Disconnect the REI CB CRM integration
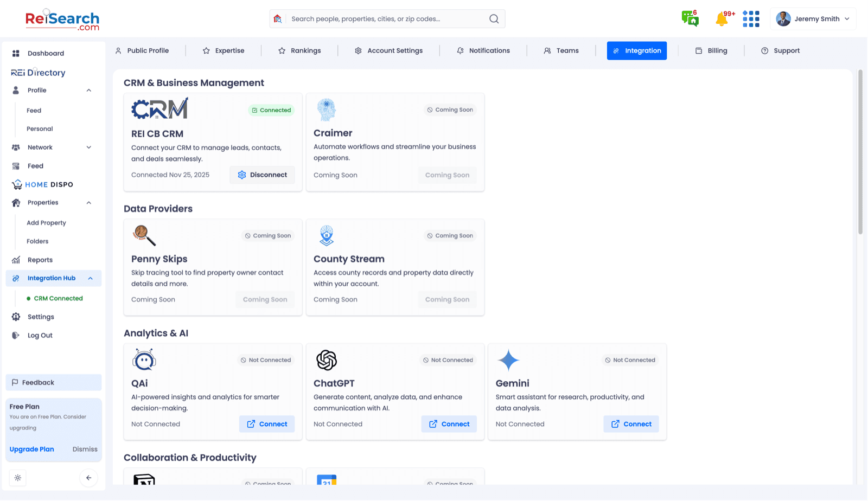Image resolution: width=868 pixels, height=501 pixels. point(262,175)
